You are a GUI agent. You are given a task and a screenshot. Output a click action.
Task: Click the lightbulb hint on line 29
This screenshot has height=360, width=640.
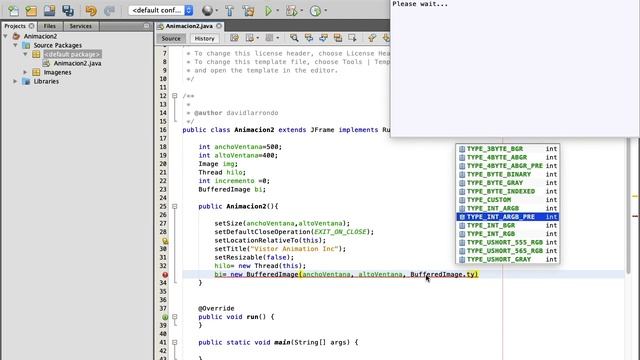click(x=165, y=241)
